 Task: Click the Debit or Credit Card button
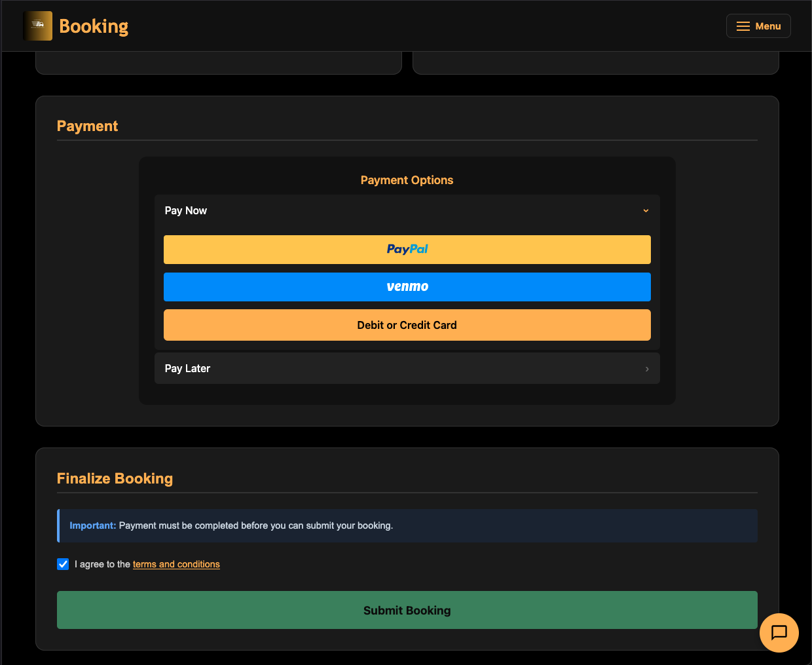click(407, 324)
